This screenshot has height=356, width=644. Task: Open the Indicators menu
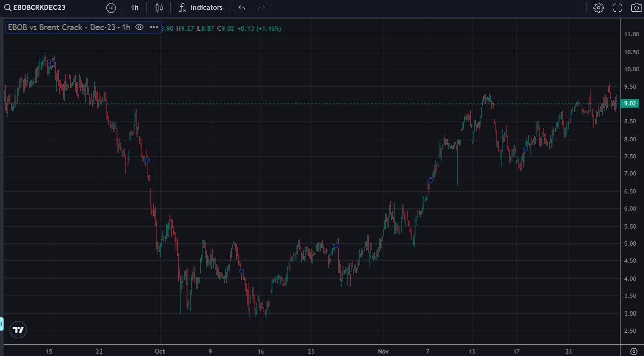(x=201, y=8)
